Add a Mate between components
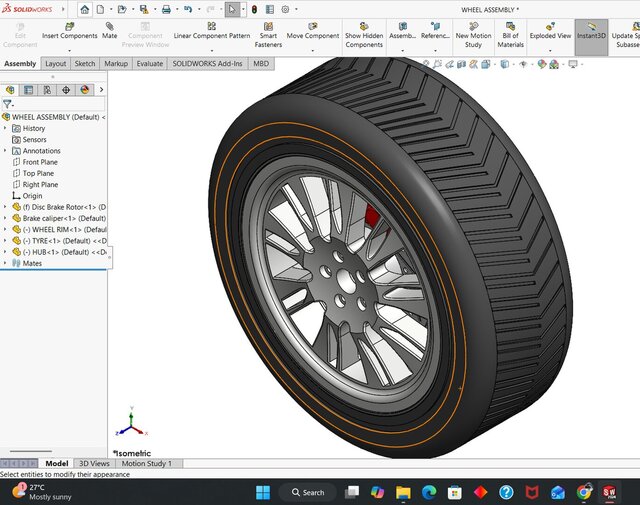Image resolution: width=640 pixels, height=505 pixels. coord(109,31)
